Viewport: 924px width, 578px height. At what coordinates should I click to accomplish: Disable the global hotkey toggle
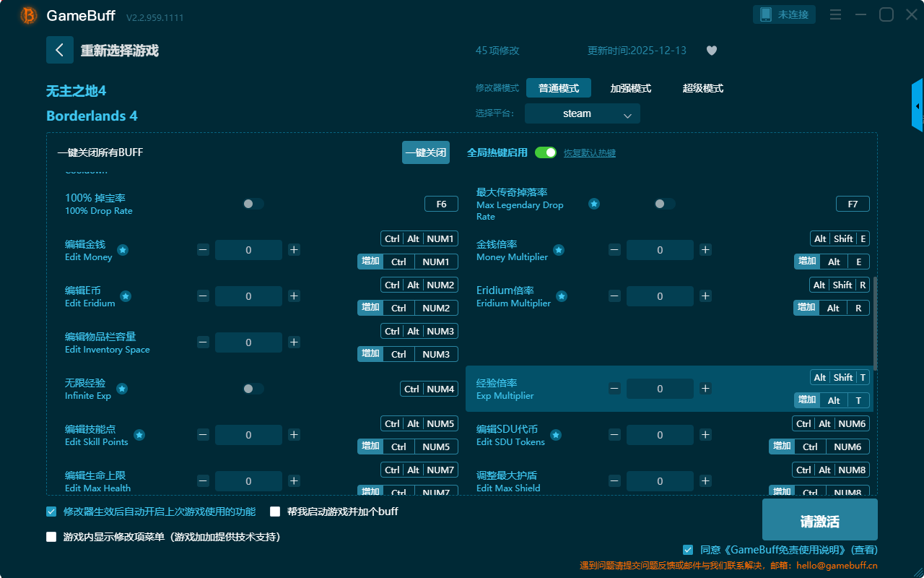coord(546,152)
